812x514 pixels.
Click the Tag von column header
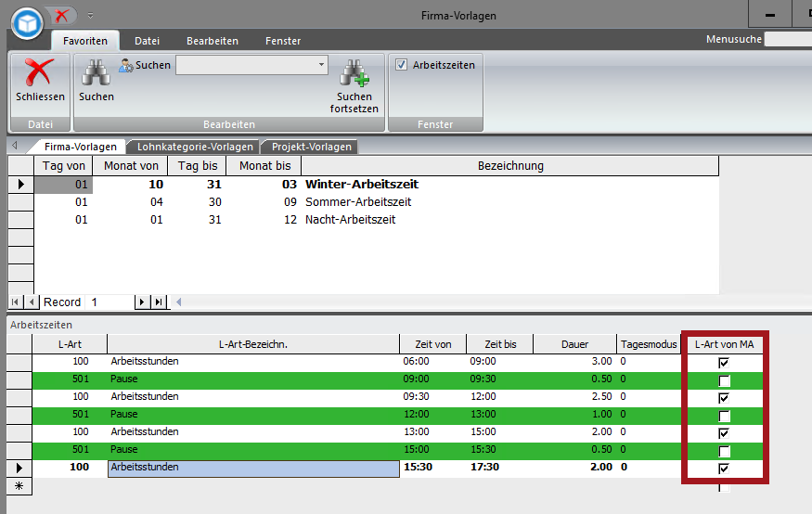tap(63, 166)
